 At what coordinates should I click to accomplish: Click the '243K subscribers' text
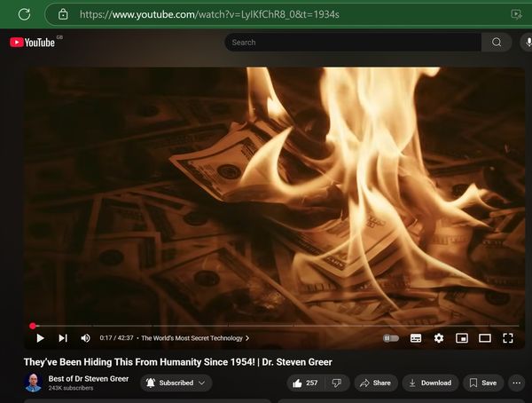click(x=71, y=388)
